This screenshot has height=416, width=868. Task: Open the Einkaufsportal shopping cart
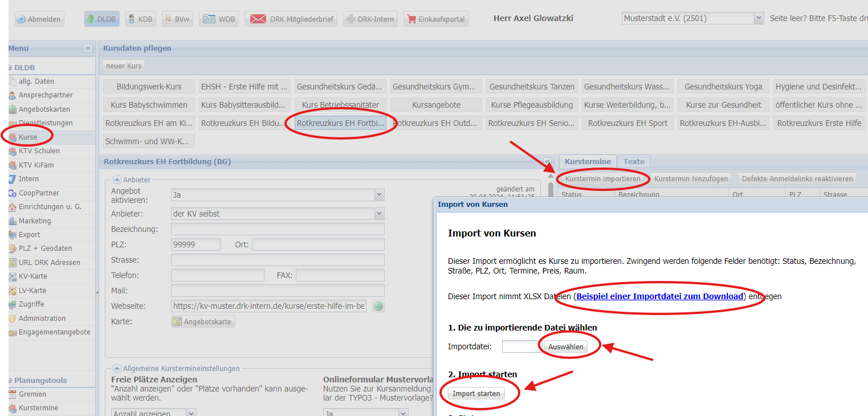pyautogui.click(x=436, y=19)
